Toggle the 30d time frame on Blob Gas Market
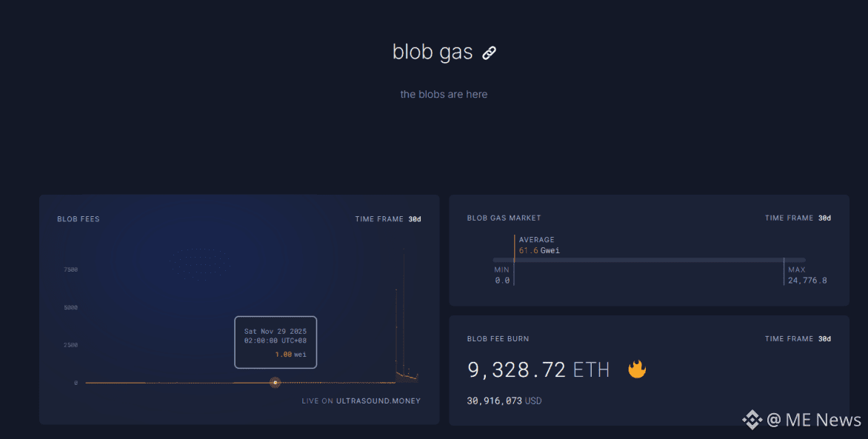 pyautogui.click(x=824, y=218)
